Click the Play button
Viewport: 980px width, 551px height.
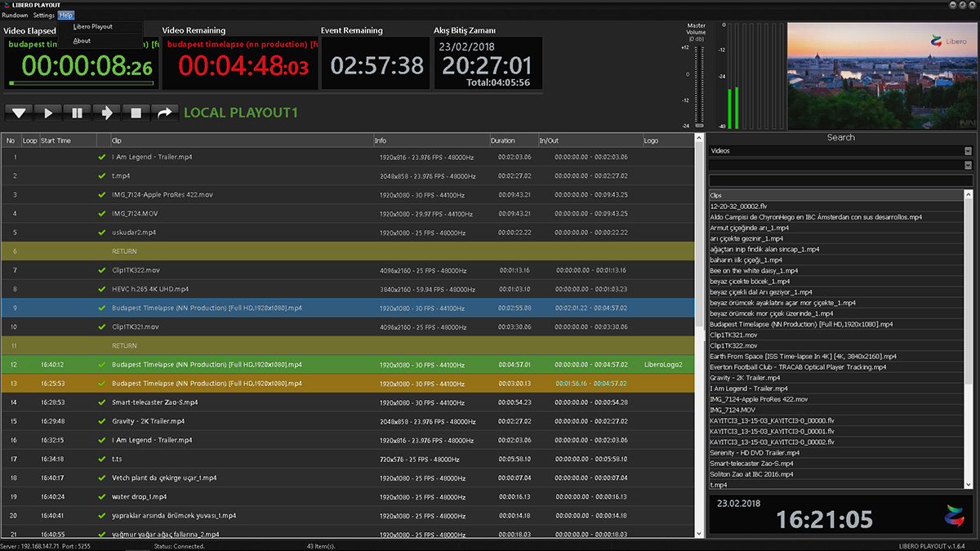click(48, 113)
